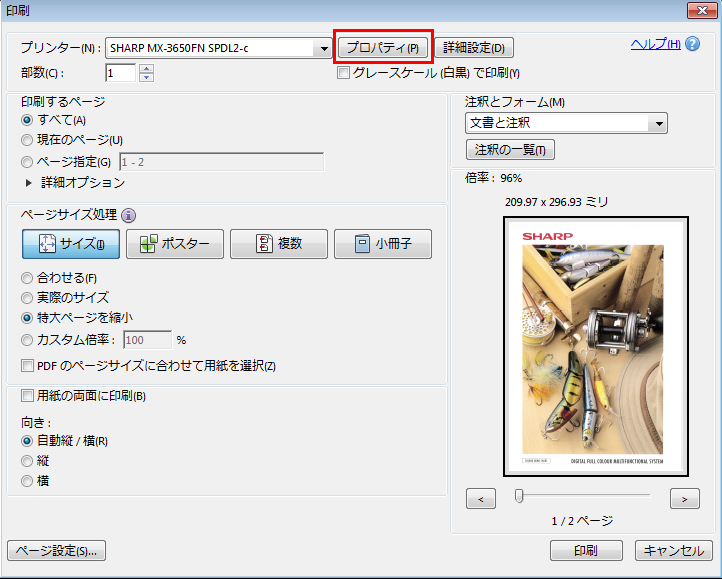The width and height of the screenshot is (722, 579).
Task: Click the page range text field
Action: 221,162
